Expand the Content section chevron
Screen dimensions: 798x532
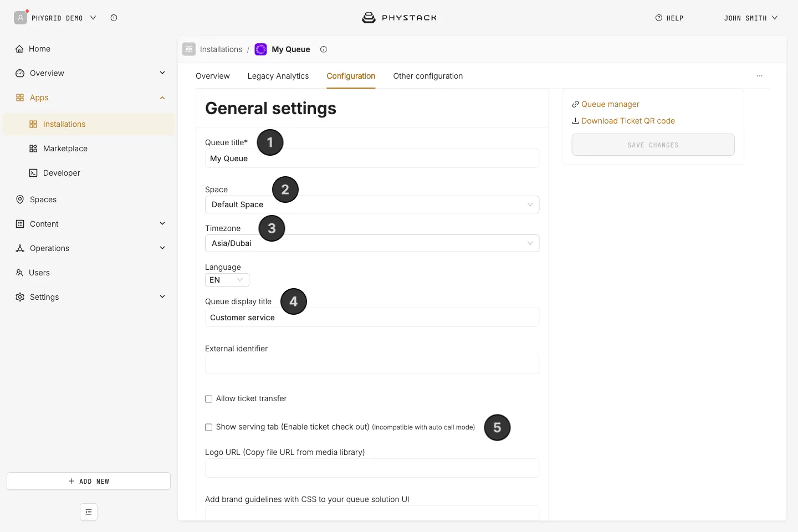(x=162, y=224)
